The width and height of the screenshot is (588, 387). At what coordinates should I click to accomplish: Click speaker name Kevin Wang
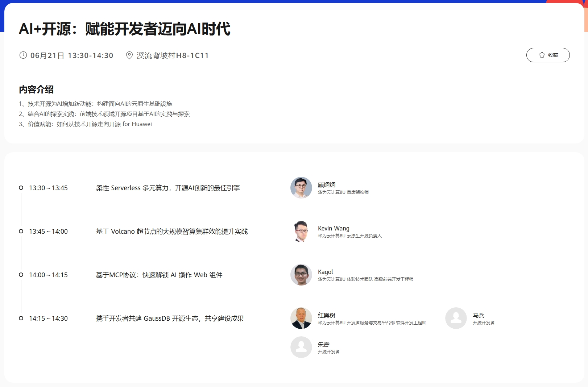coord(334,228)
